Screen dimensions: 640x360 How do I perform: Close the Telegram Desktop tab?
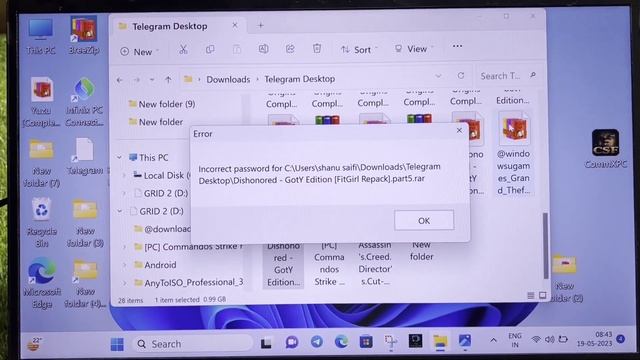235,25
